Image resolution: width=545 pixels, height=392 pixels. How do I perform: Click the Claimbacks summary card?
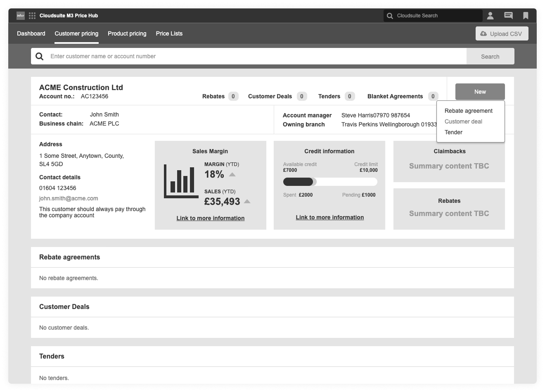449,162
